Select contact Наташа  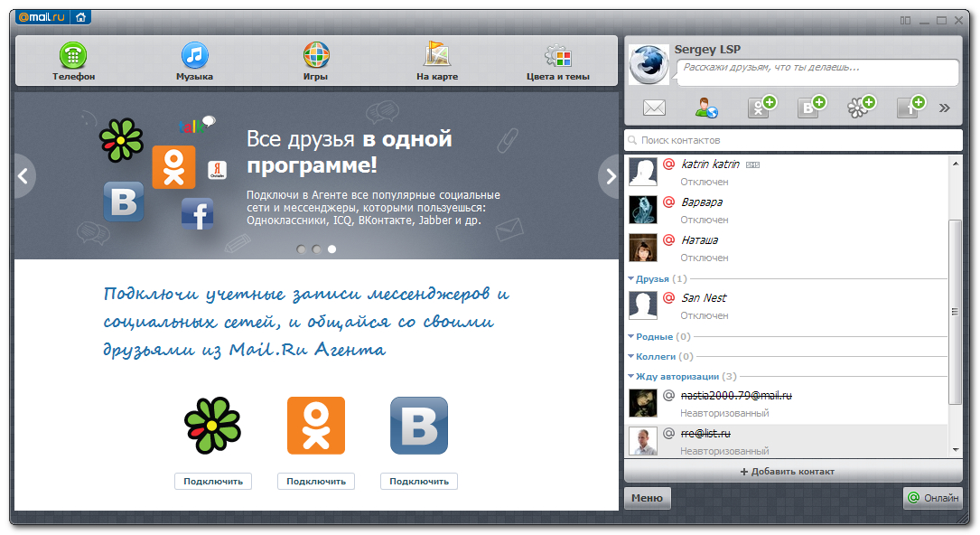[786, 249]
